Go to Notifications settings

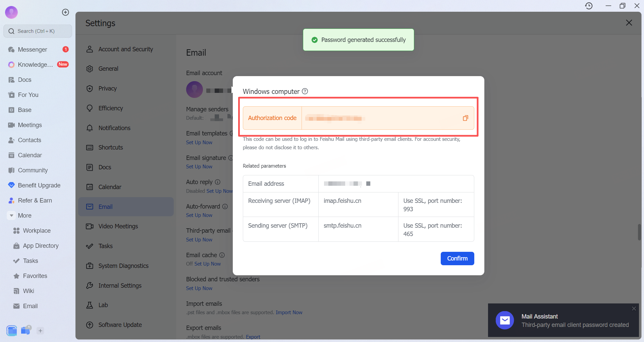coord(114,128)
